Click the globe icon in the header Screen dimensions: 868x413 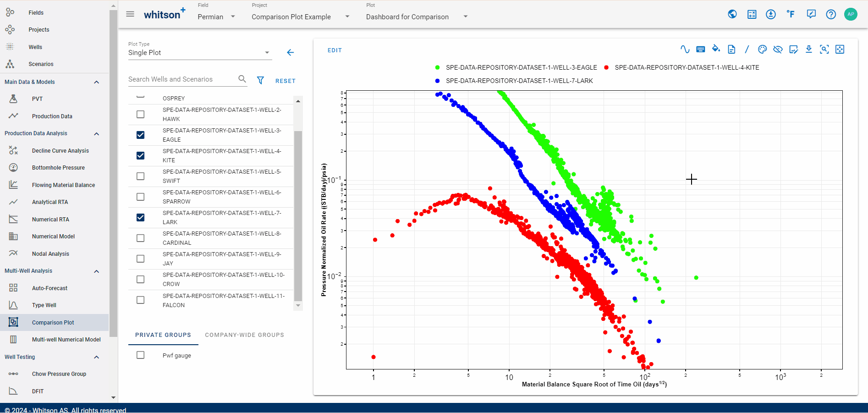coord(732,14)
